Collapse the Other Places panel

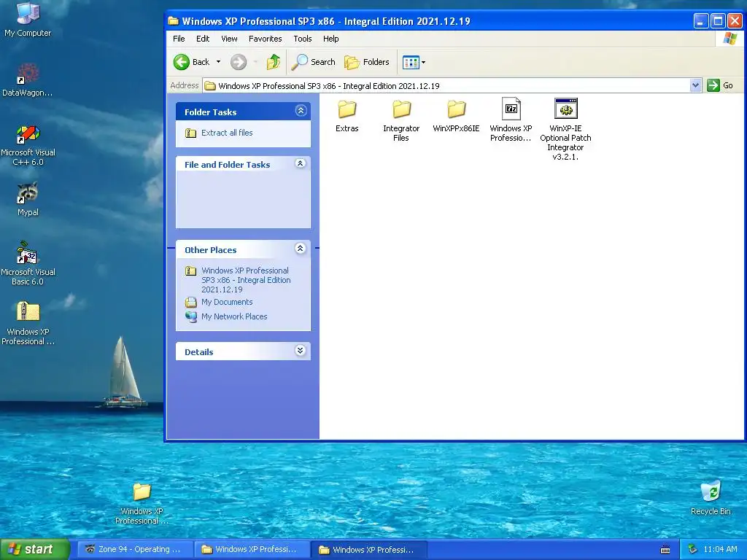click(300, 249)
